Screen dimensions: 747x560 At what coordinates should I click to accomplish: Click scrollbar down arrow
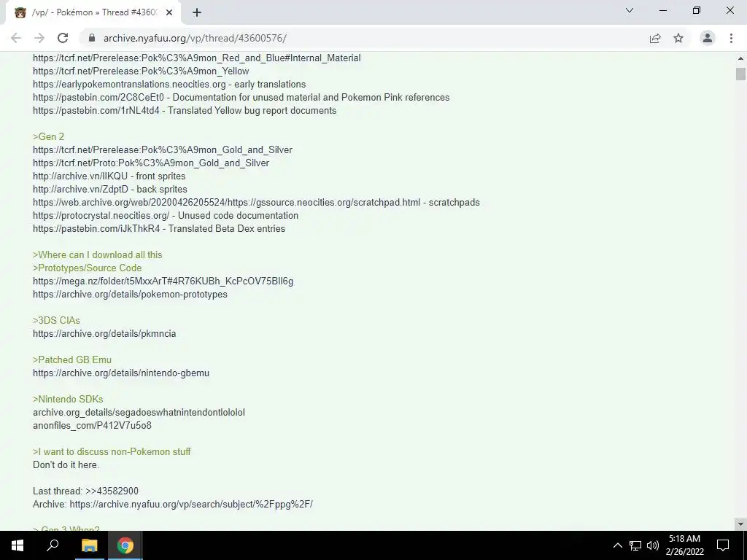point(740,524)
